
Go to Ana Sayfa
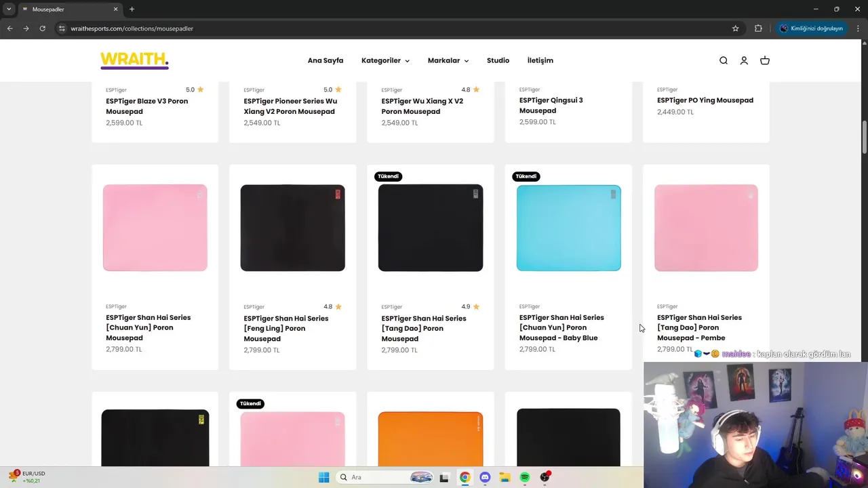[x=325, y=60]
